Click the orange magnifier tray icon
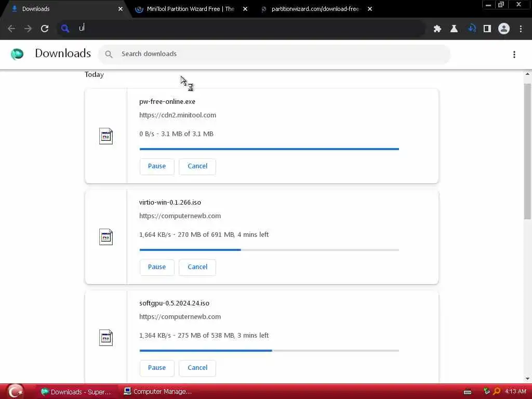The height and width of the screenshot is (399, 532). [497, 392]
